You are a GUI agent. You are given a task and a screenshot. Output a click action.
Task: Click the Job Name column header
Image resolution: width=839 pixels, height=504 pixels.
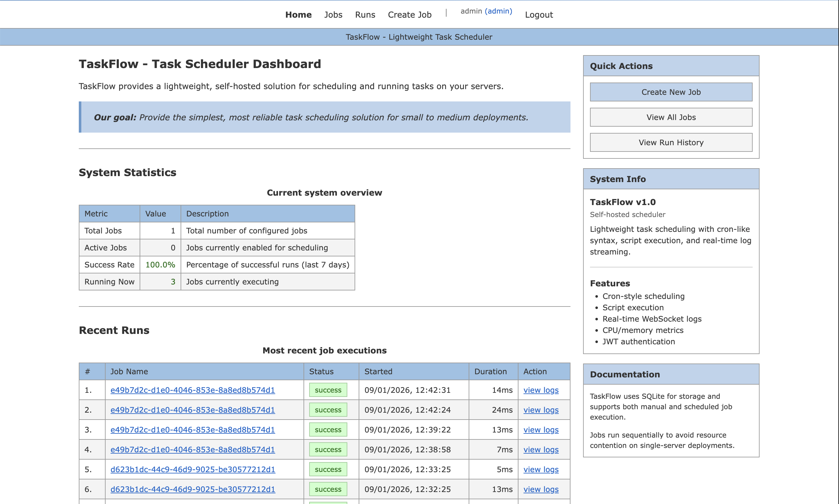(129, 371)
